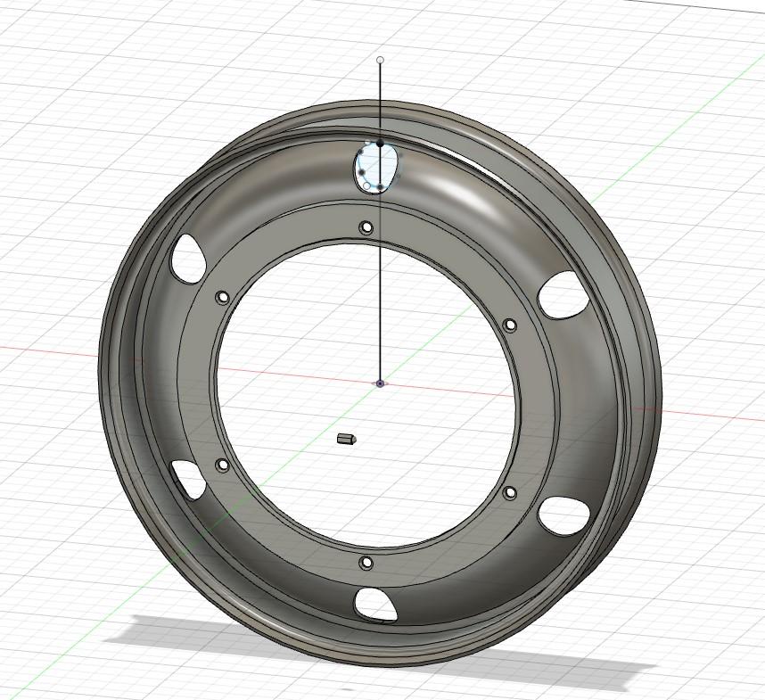Select the small rectangular block near the center
Image resolution: width=765 pixels, height=700 pixels.
click(346, 438)
